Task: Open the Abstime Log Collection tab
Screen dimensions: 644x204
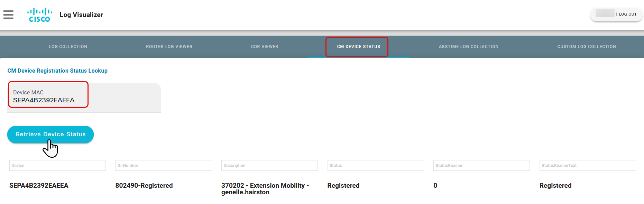Action: pos(469,47)
